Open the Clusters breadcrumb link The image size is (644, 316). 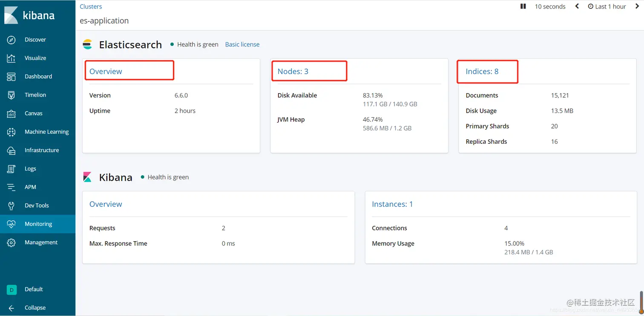91,6
